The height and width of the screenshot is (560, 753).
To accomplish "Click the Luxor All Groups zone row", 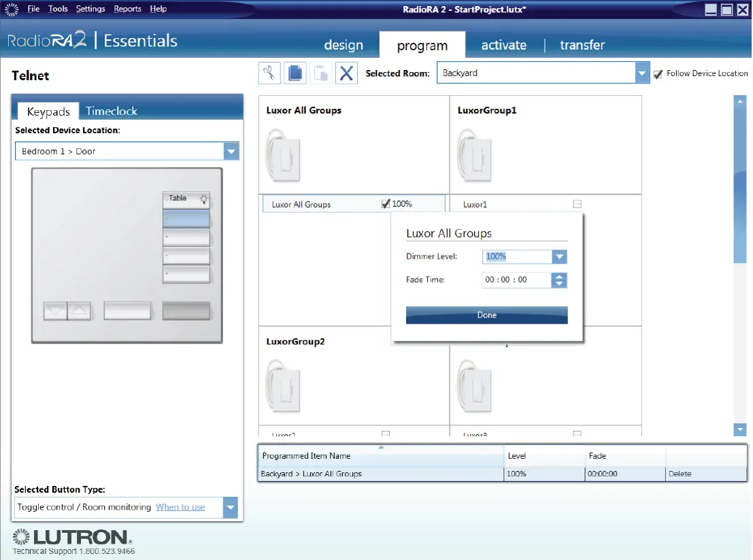I will pos(354,204).
